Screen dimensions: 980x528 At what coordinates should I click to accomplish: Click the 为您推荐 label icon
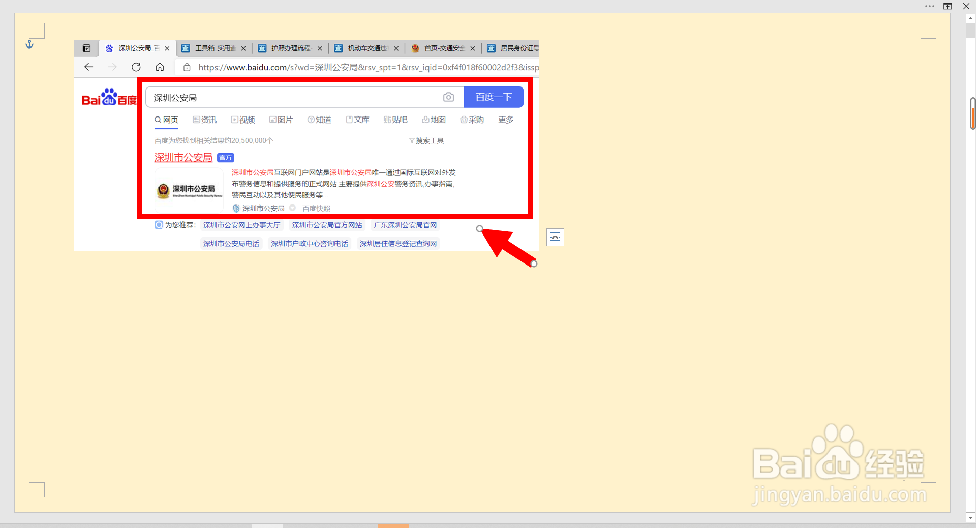159,225
